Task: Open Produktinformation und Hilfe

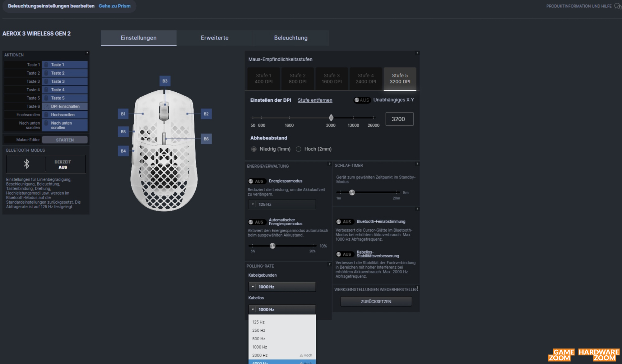Action: coord(579,6)
